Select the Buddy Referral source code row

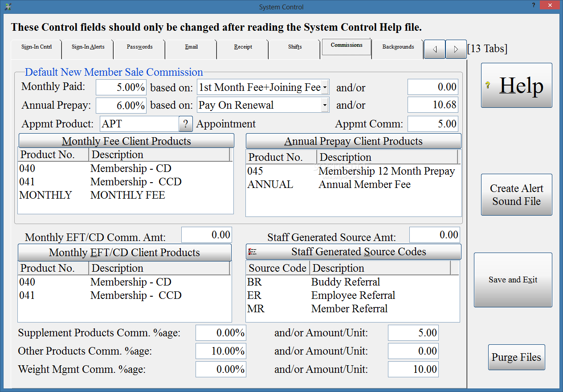click(x=352, y=282)
